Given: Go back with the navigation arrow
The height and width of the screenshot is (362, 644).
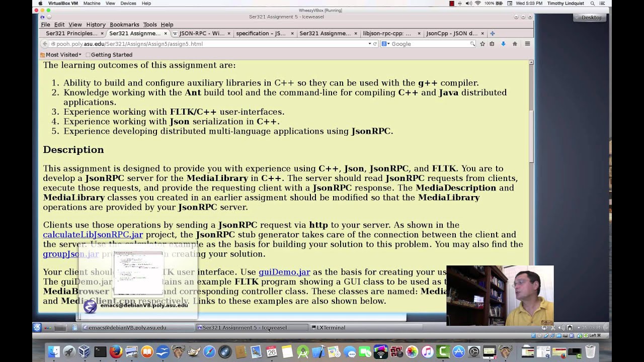Looking at the screenshot, I should pyautogui.click(x=45, y=44).
